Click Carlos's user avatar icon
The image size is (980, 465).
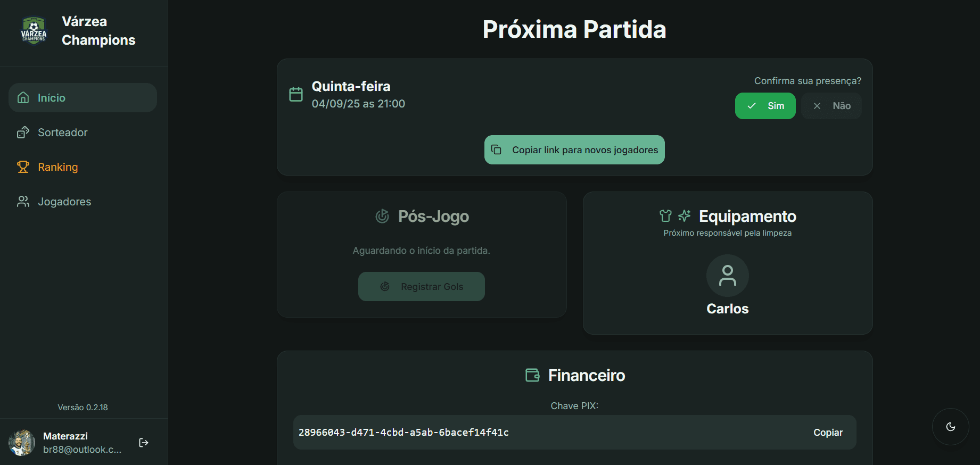[x=728, y=276]
